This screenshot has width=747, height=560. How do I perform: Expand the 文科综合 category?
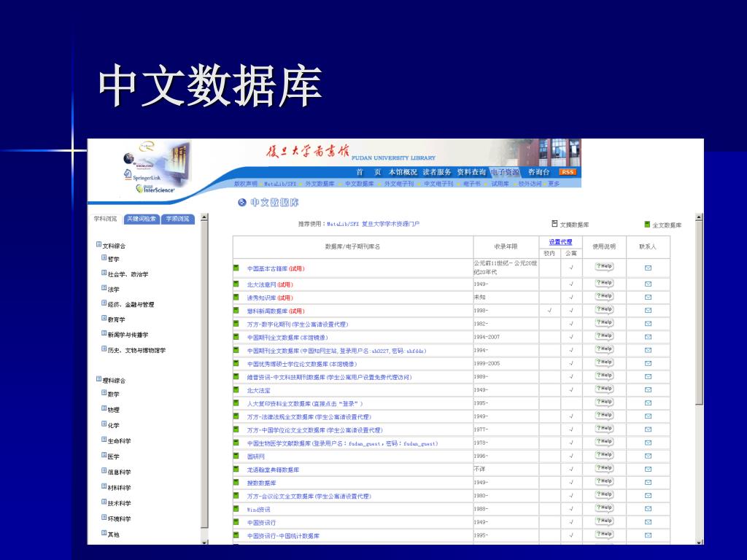(98, 245)
